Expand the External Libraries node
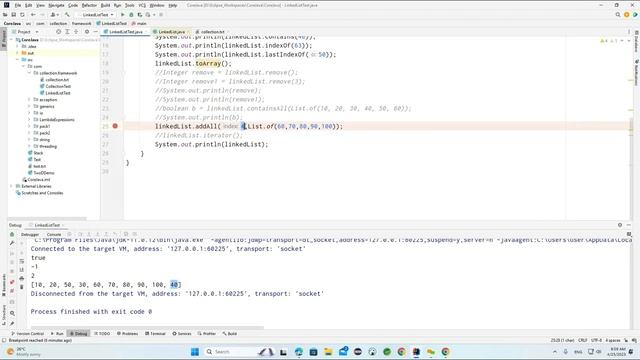The height and width of the screenshot is (360, 640). point(11,186)
